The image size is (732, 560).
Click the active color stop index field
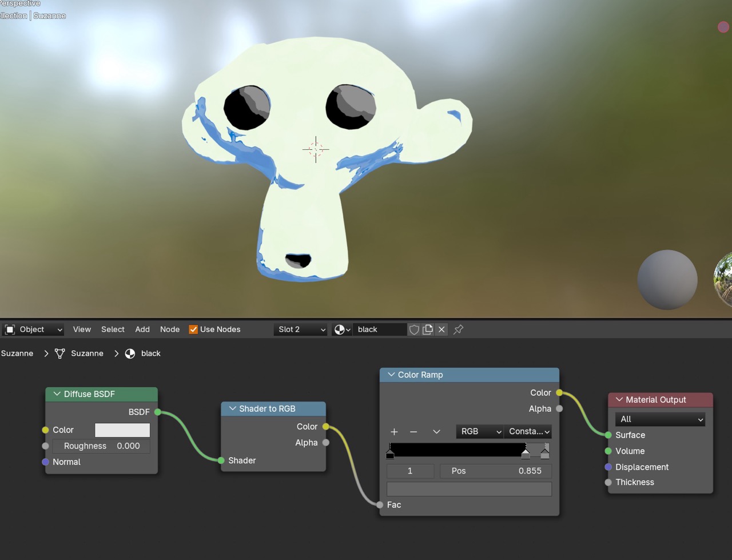[410, 471]
